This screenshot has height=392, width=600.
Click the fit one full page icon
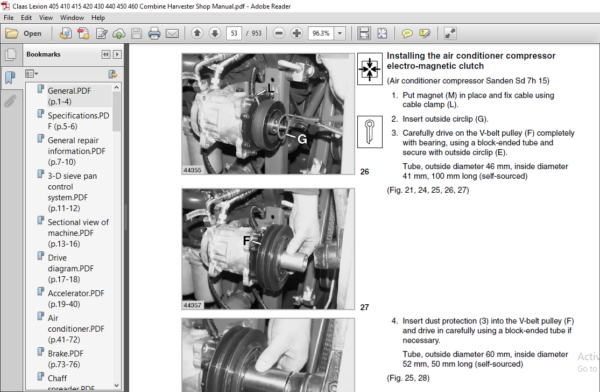[382, 34]
